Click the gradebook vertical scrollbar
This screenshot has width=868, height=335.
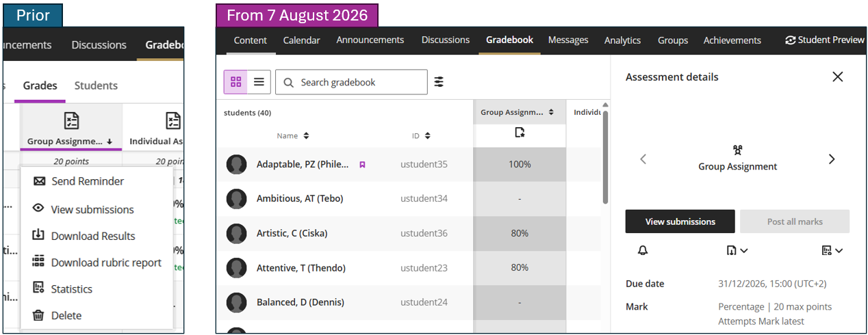605,157
